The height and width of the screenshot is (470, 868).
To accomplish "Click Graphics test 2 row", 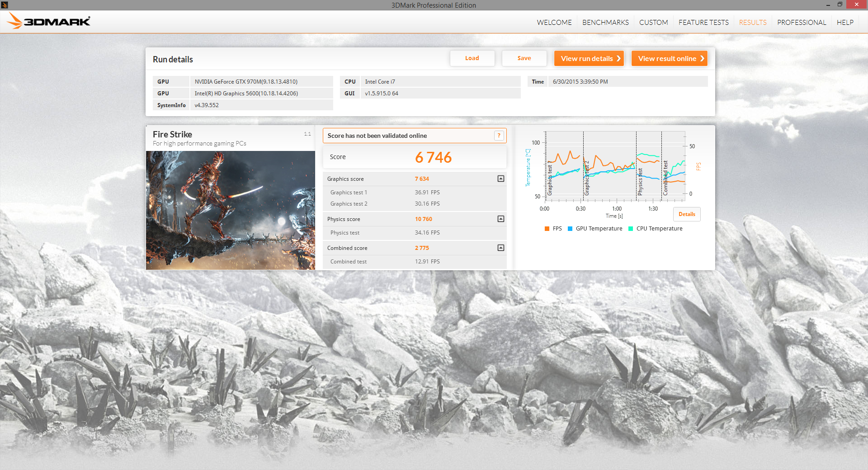I will (x=415, y=204).
